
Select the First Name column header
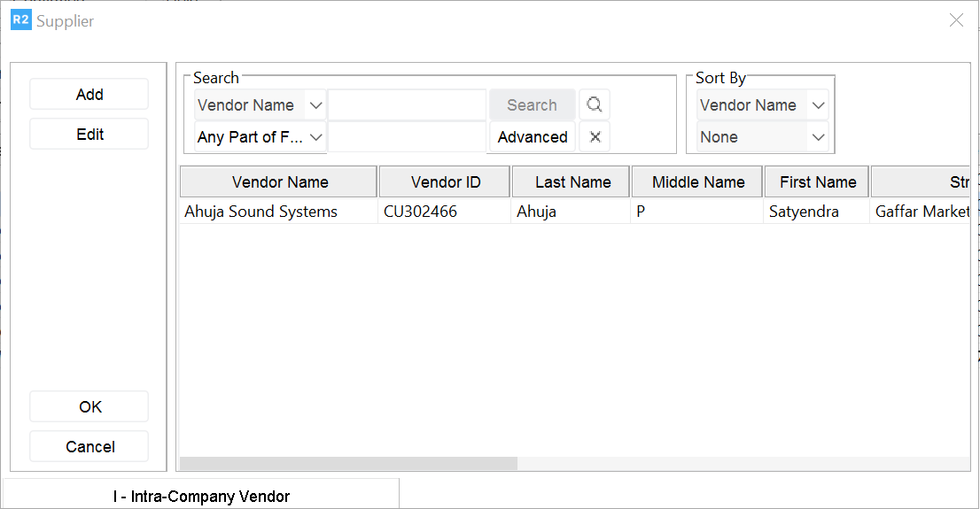pos(817,182)
